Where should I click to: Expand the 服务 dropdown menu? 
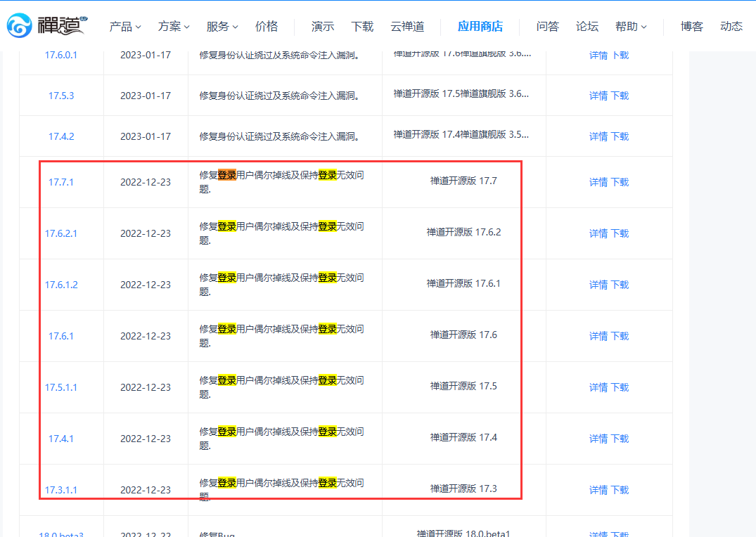(222, 27)
